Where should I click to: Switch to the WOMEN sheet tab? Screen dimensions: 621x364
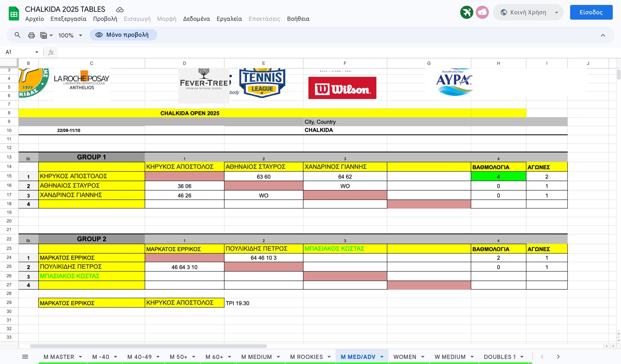point(405,357)
